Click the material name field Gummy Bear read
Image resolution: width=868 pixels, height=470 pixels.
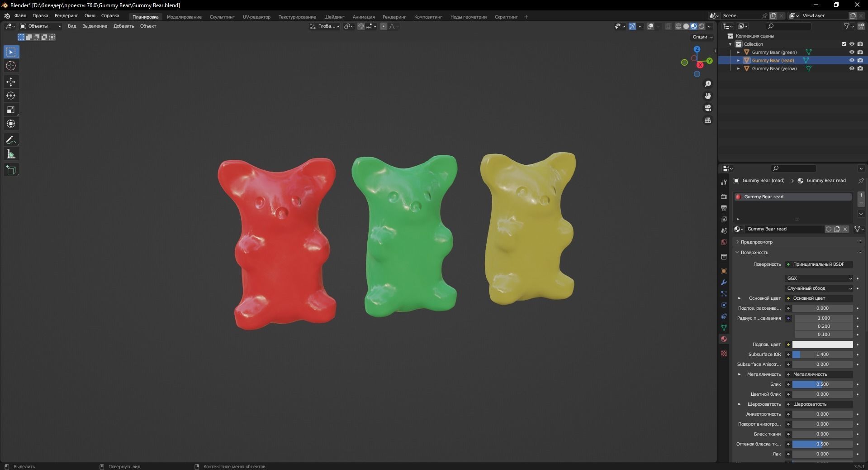(784, 229)
